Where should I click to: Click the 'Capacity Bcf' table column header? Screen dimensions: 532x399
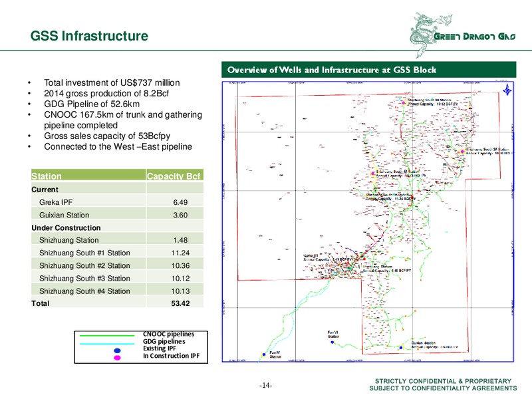(x=174, y=176)
